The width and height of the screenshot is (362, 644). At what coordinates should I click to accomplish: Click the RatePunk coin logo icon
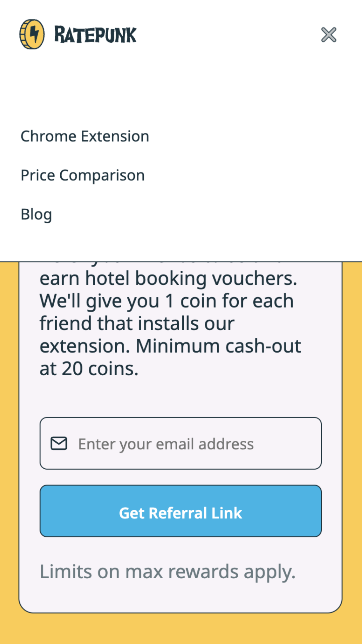[x=32, y=34]
